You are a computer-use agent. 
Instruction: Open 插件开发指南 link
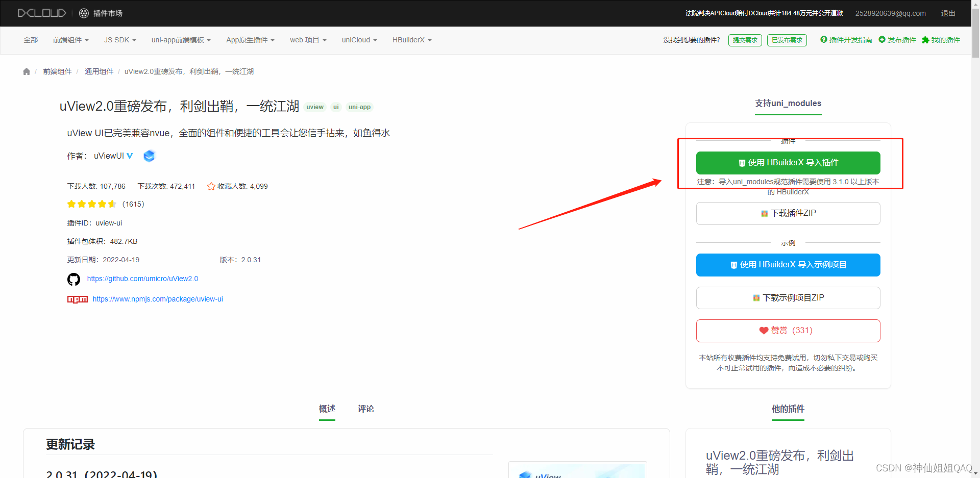tap(850, 40)
